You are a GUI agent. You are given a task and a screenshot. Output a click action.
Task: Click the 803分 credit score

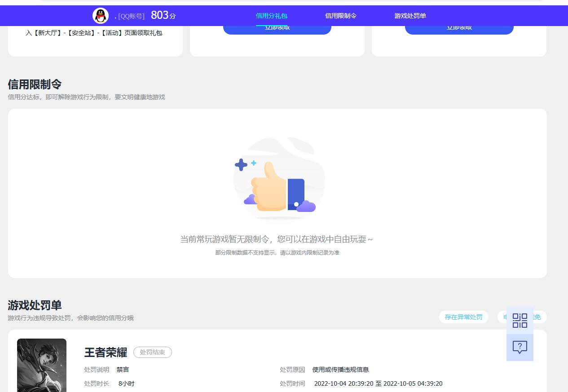[x=163, y=15]
